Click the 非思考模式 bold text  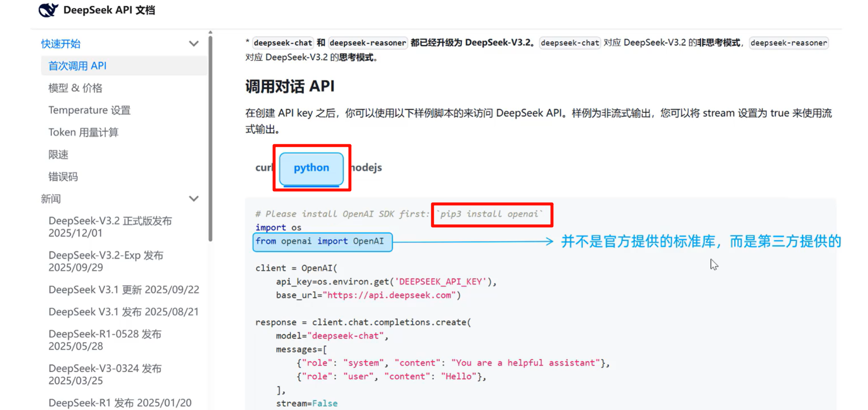718,43
